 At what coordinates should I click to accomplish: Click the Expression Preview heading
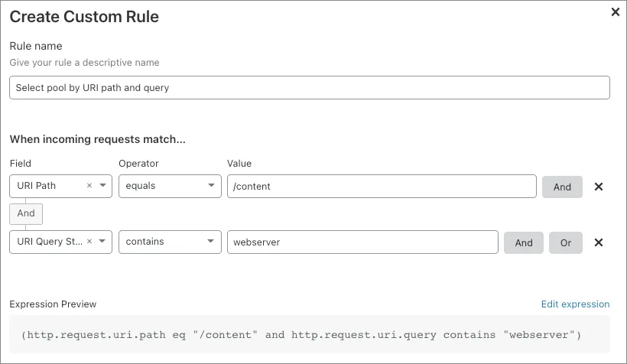pyautogui.click(x=53, y=304)
